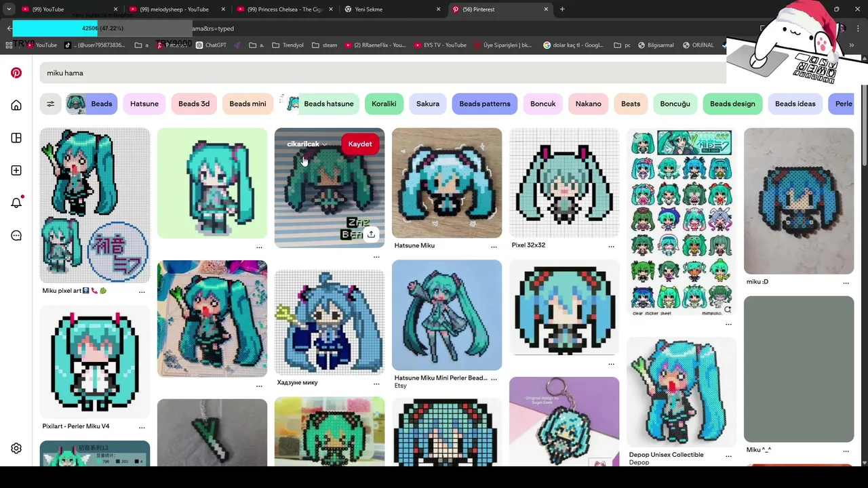The height and width of the screenshot is (488, 868).
Task: Click visual search icon on sticker sheet pin
Action: (x=727, y=309)
